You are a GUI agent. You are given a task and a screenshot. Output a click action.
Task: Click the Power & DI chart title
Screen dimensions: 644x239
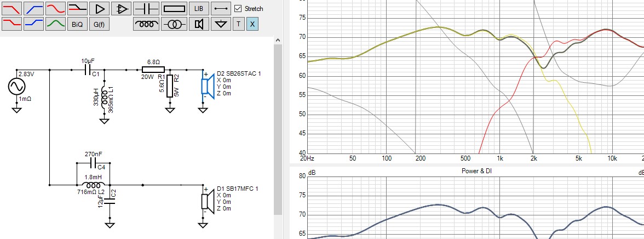pos(476,170)
